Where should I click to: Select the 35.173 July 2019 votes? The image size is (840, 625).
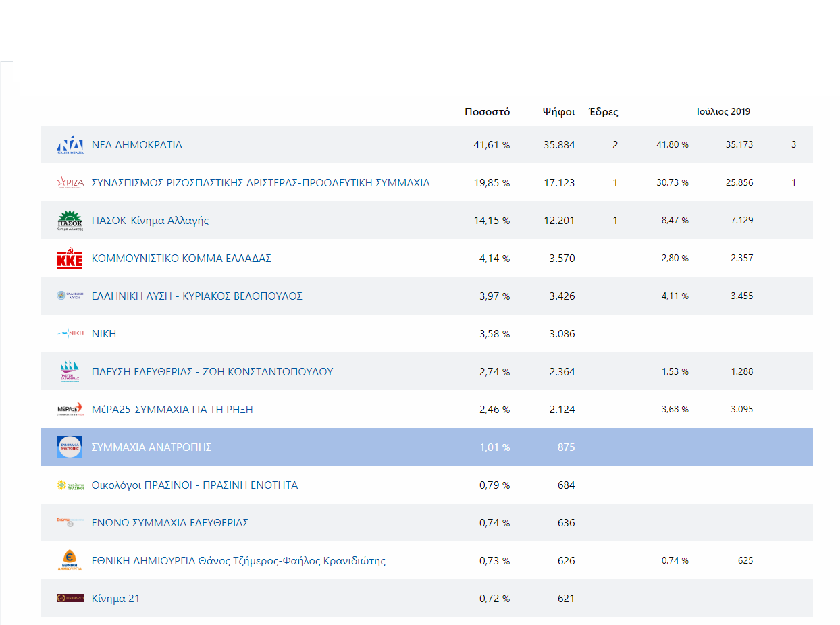point(739,145)
